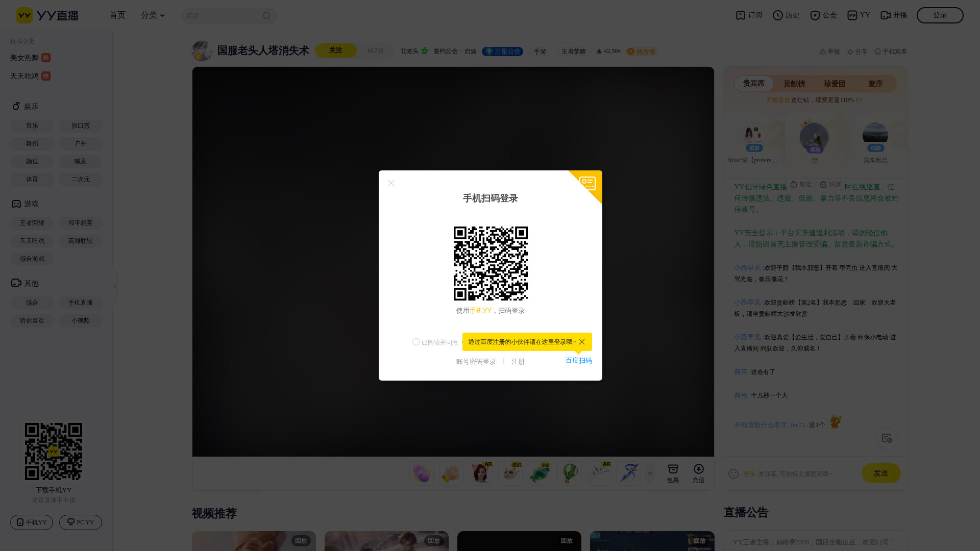Tick the agreement radio checkbox
This screenshot has height=551, width=980.
pos(416,342)
